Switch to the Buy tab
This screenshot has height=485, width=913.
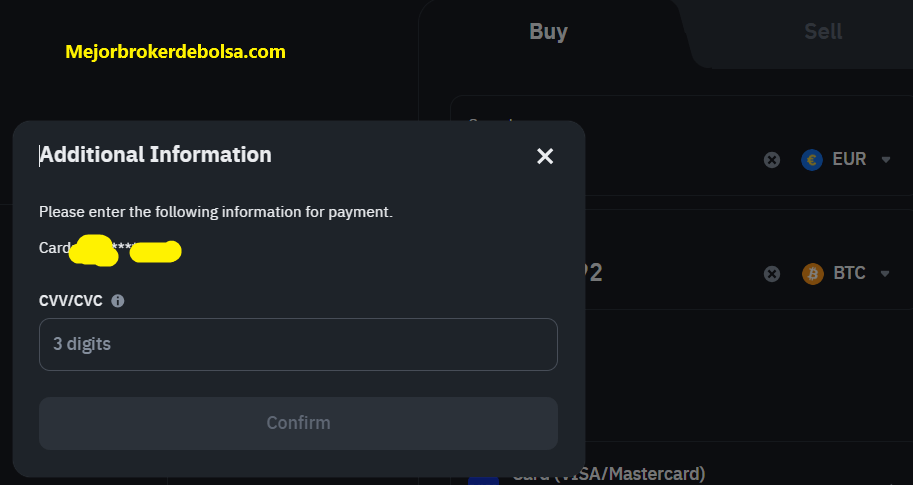548,31
